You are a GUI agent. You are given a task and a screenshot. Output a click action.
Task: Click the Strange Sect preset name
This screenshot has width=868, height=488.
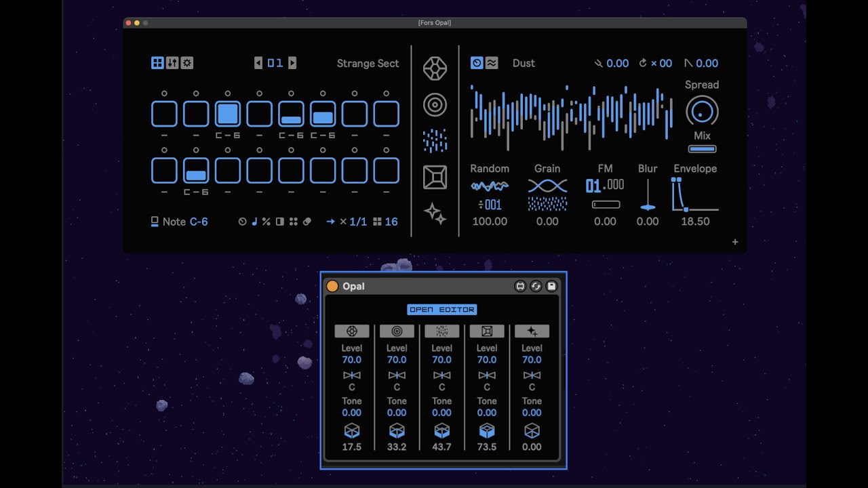tap(368, 64)
